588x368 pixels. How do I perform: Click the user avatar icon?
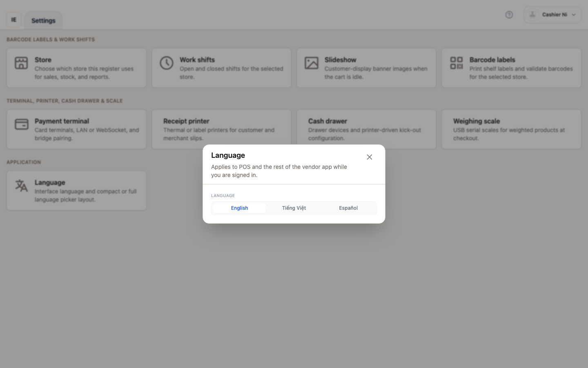point(532,15)
